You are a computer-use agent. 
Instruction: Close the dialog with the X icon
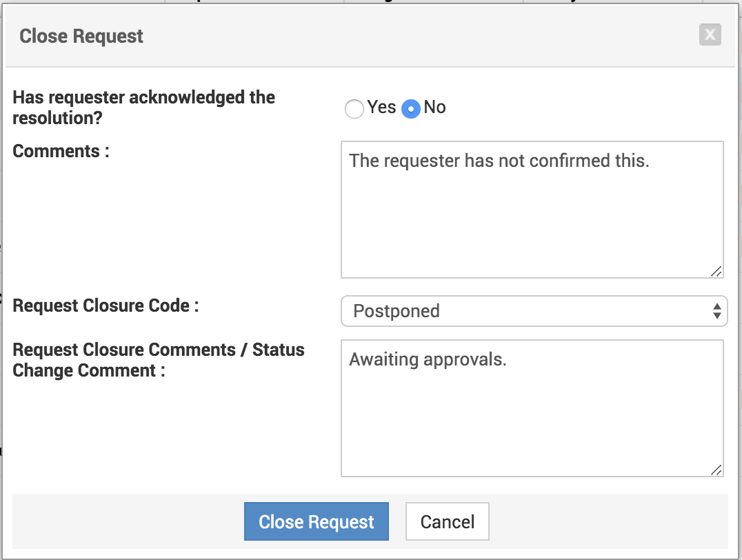pyautogui.click(x=710, y=34)
